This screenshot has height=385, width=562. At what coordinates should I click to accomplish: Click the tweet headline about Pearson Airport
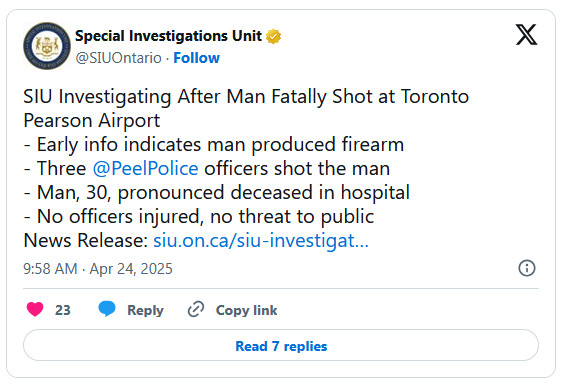pos(246,108)
